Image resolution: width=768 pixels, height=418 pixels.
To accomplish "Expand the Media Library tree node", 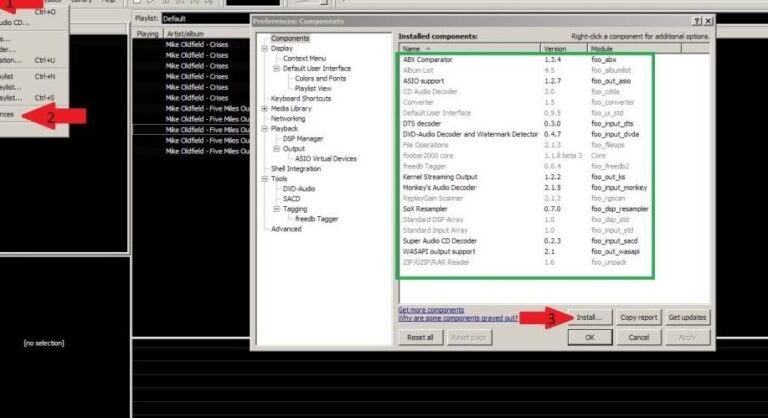I will (x=264, y=109).
